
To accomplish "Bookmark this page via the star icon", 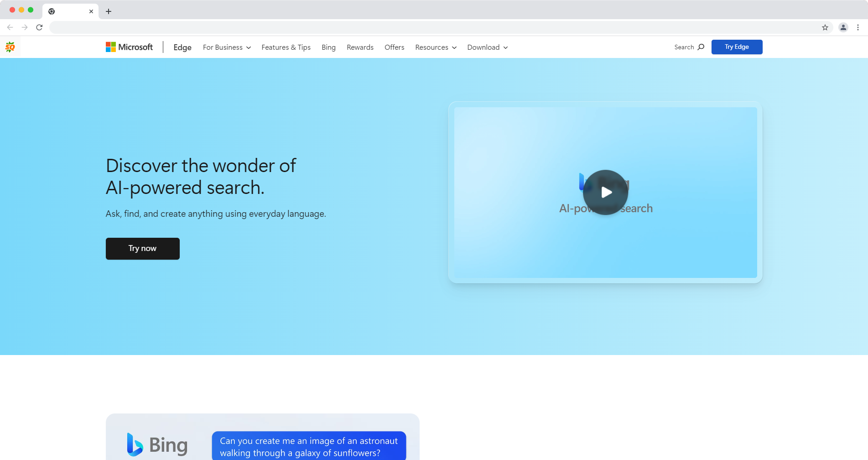I will (x=825, y=27).
